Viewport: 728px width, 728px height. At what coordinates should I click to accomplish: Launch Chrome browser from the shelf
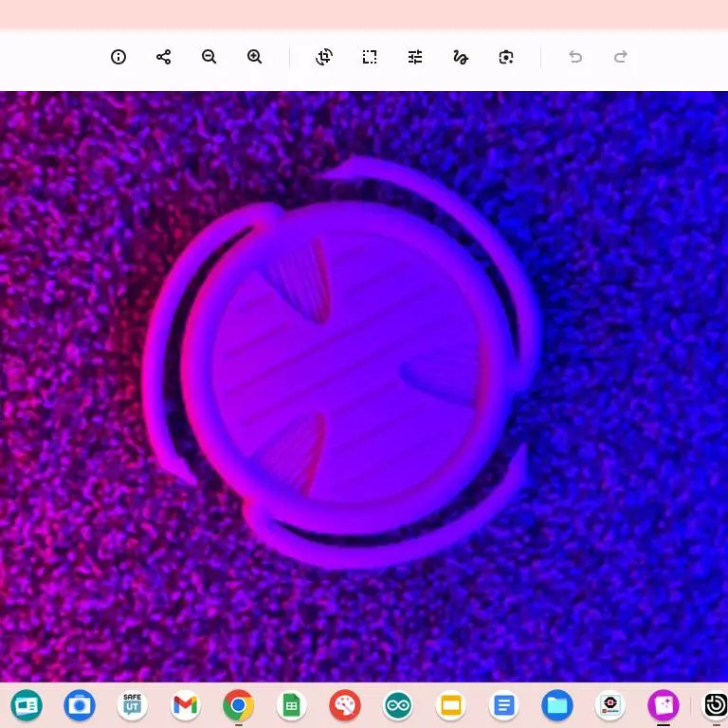[238, 705]
